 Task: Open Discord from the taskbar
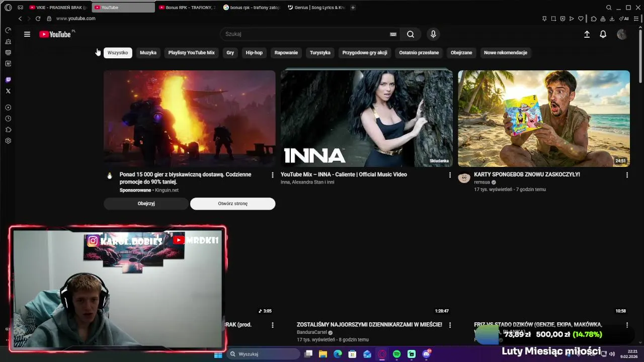(427, 354)
